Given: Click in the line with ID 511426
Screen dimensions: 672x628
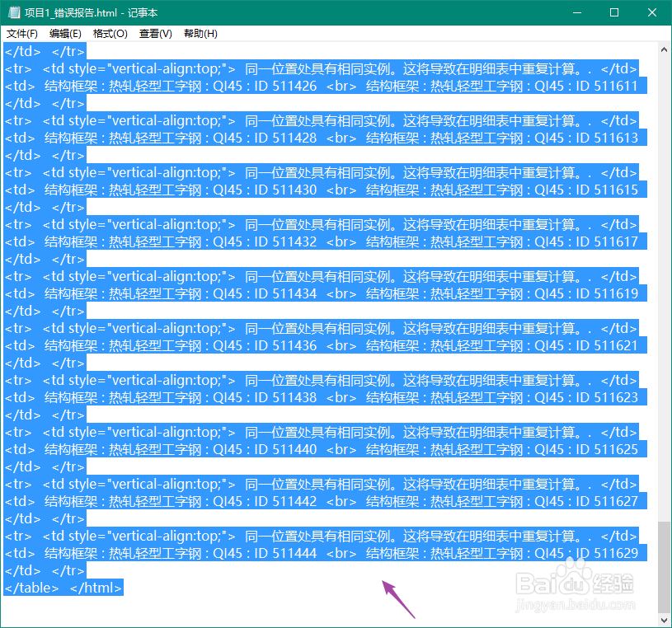Looking at the screenshot, I should (326, 86).
